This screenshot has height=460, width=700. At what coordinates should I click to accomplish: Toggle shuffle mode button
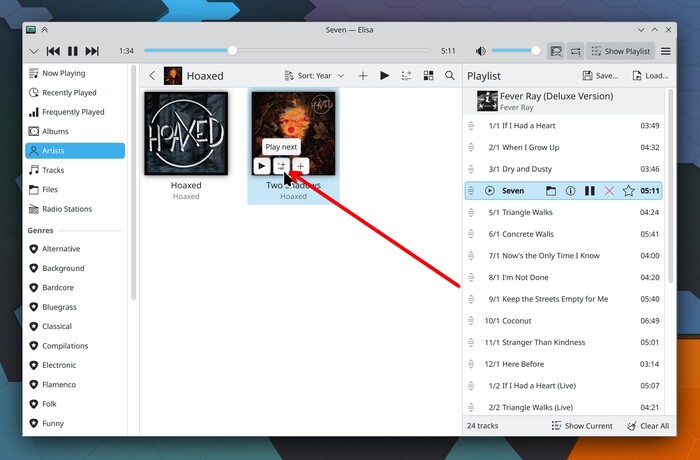coord(556,51)
